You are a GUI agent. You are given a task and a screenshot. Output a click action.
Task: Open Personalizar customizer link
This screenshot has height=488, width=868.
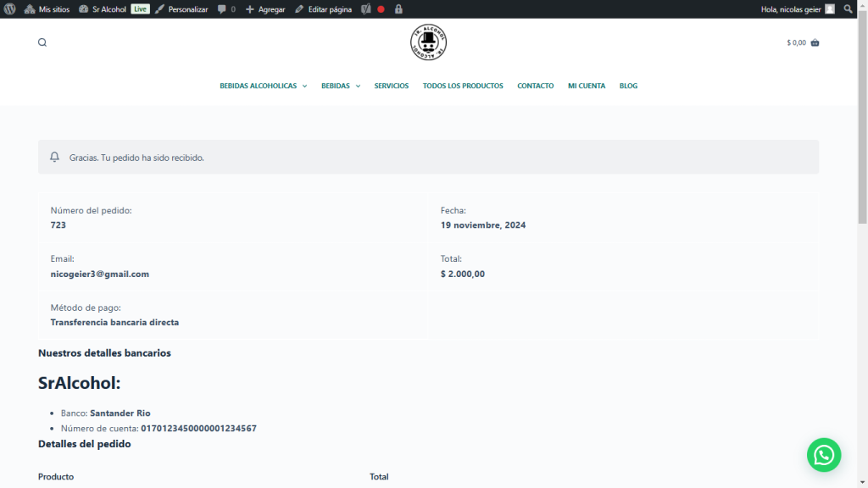click(x=181, y=8)
